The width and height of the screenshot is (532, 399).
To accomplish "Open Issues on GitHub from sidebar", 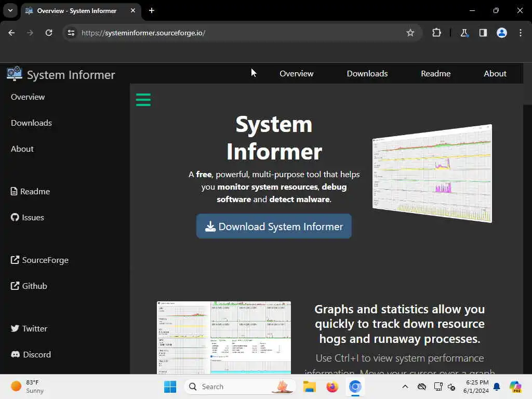I will [x=27, y=218].
